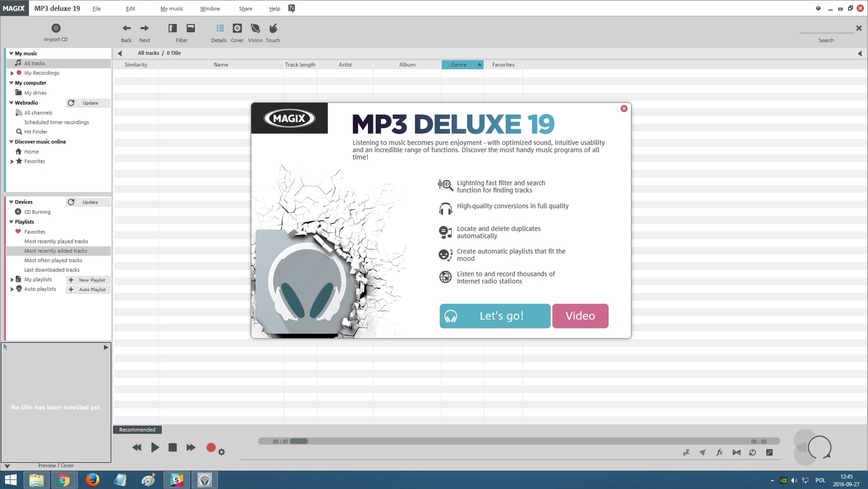This screenshot has width=868, height=489.
Task: Open Scheduled timer recordings
Action: coord(57,122)
